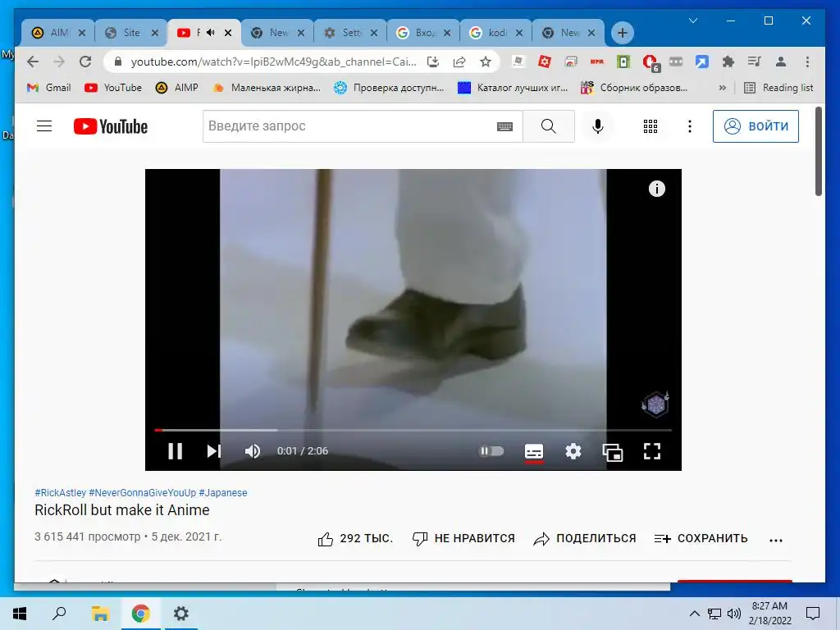Open the on-screen keyboard in search box

(504, 126)
